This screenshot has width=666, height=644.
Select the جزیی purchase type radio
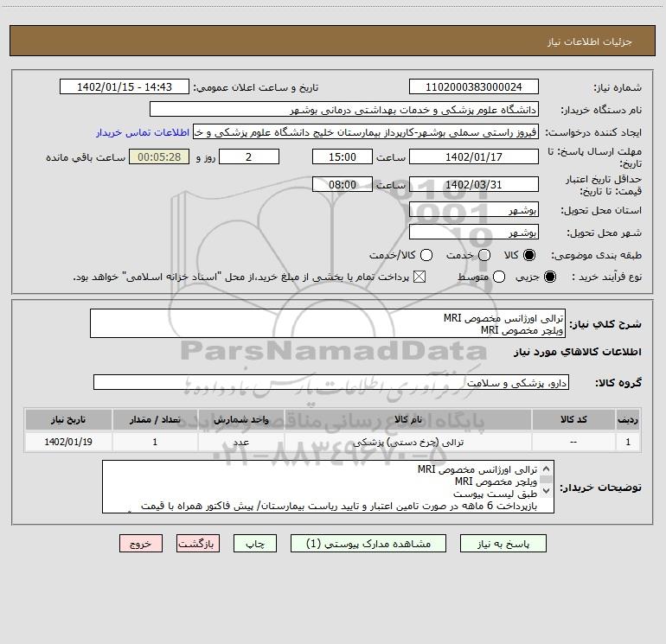(549, 277)
